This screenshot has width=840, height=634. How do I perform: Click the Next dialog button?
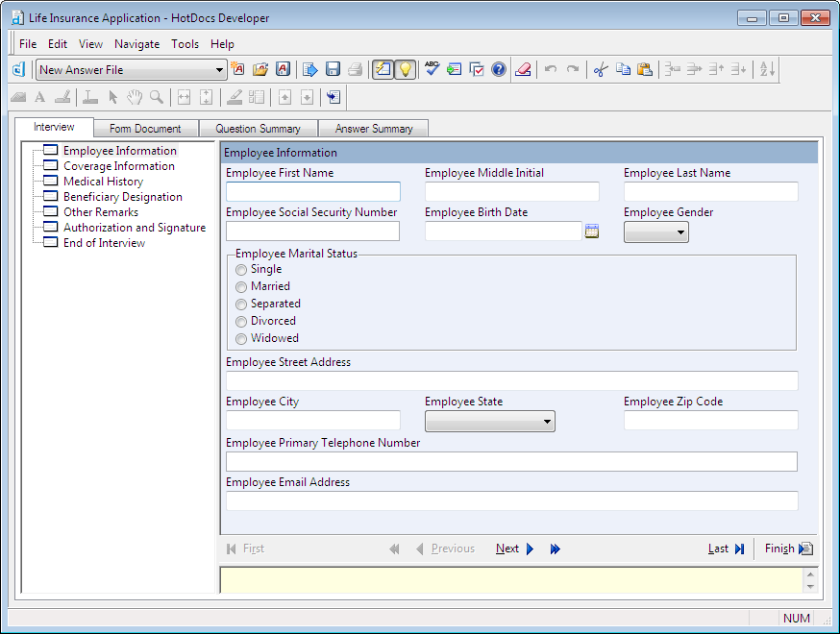click(x=515, y=549)
